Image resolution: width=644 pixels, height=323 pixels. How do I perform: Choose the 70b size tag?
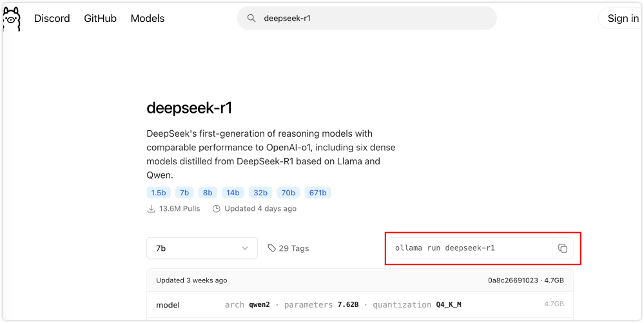click(x=288, y=193)
